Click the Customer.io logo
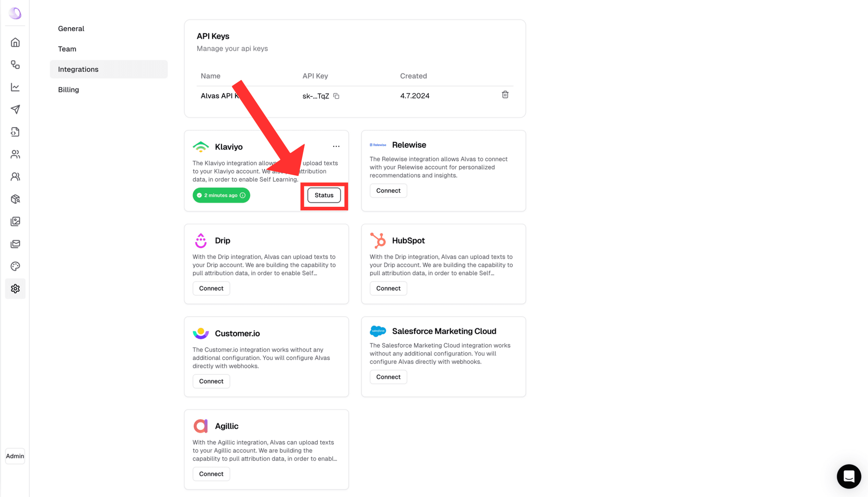The width and height of the screenshot is (868, 497). (x=201, y=333)
